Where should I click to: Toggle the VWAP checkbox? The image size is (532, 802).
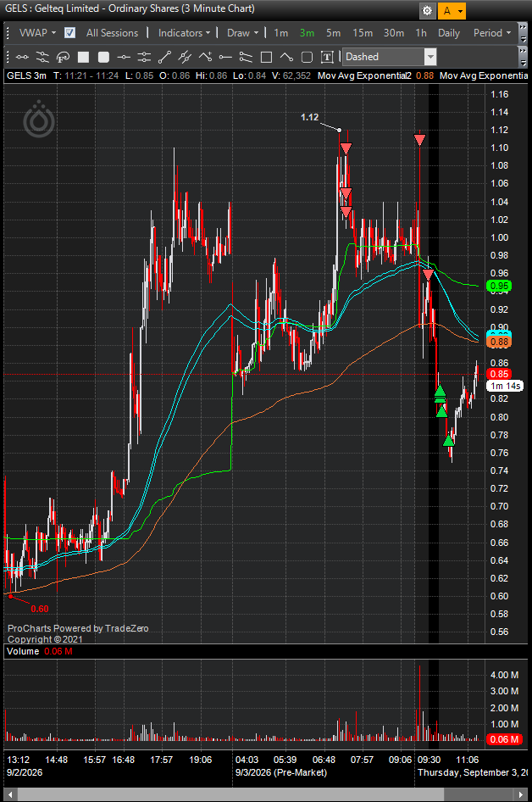(x=70, y=33)
